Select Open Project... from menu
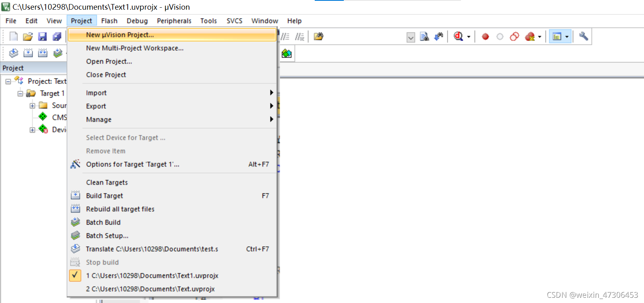 click(x=172, y=61)
